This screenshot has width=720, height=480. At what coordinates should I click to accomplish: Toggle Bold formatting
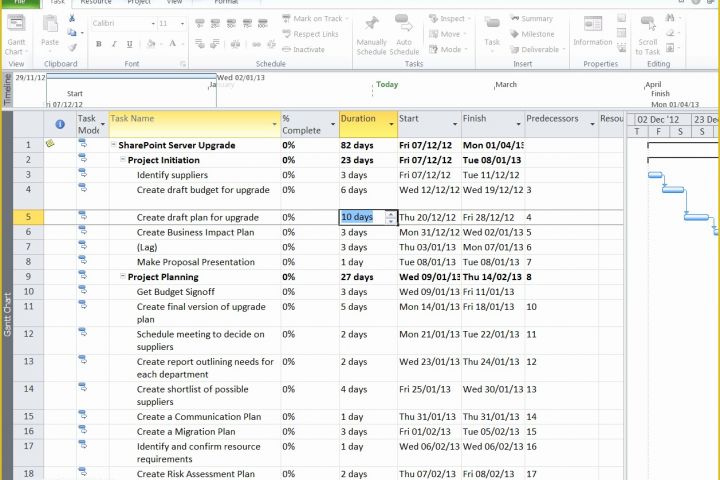coord(99,44)
